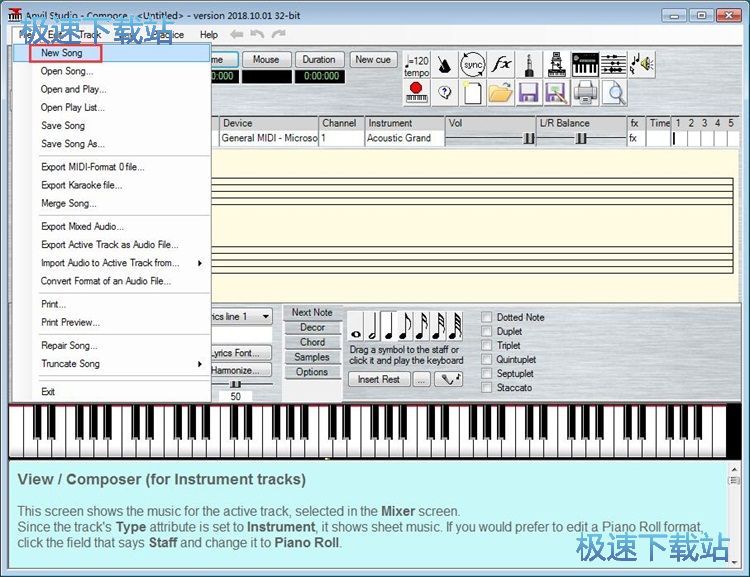Click the tempo 120 icon
This screenshot has height=577, width=750.
pos(417,65)
